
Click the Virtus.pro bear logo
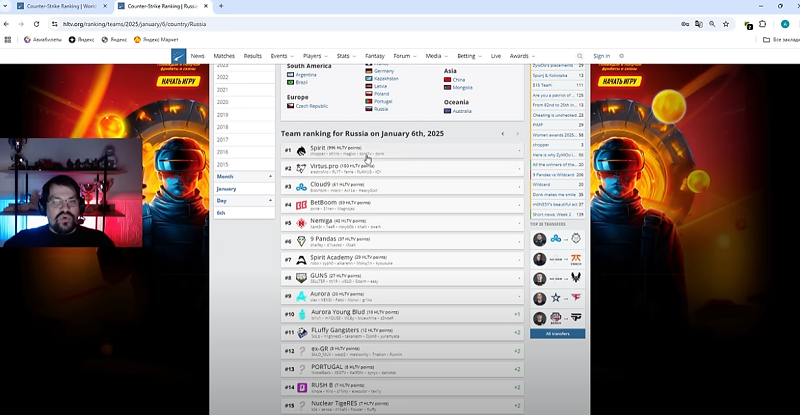pyautogui.click(x=302, y=168)
